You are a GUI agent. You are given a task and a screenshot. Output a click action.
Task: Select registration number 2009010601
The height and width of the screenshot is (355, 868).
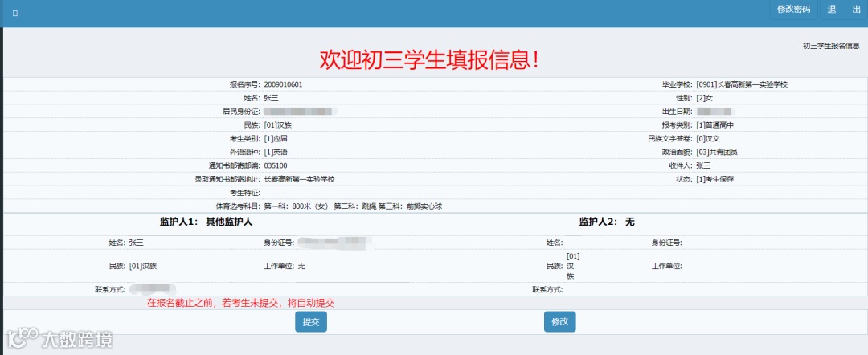(284, 84)
